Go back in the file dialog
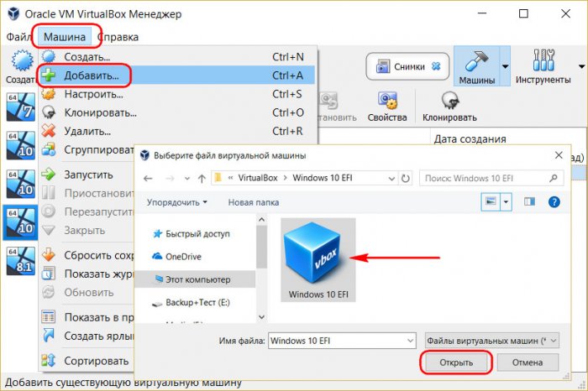 [148, 178]
